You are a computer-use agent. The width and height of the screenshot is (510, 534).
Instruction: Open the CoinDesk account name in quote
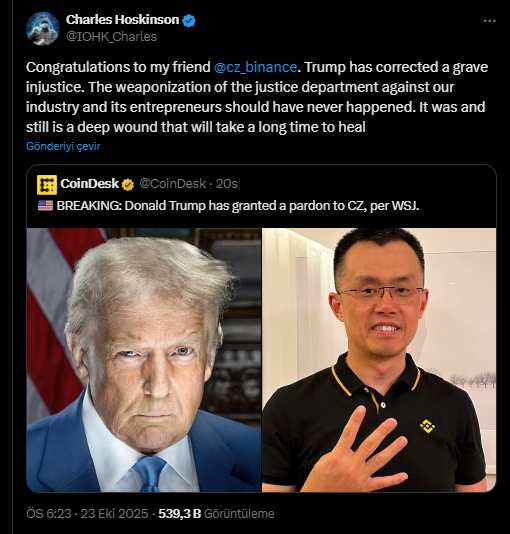click(89, 184)
